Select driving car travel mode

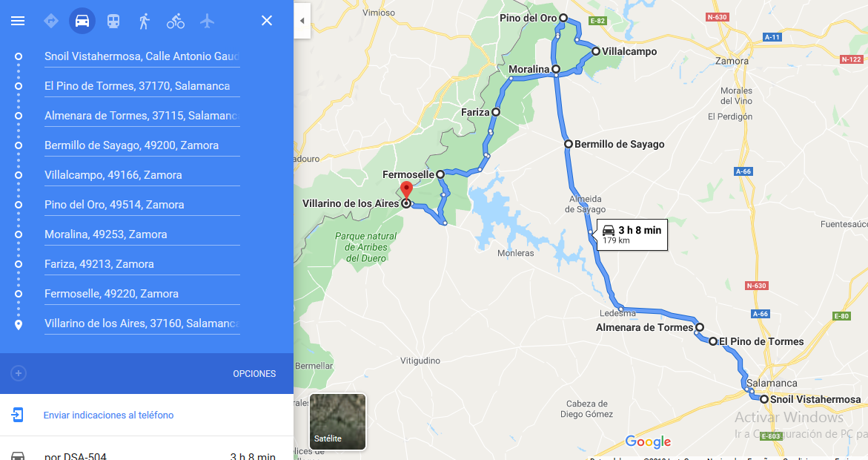(x=82, y=21)
